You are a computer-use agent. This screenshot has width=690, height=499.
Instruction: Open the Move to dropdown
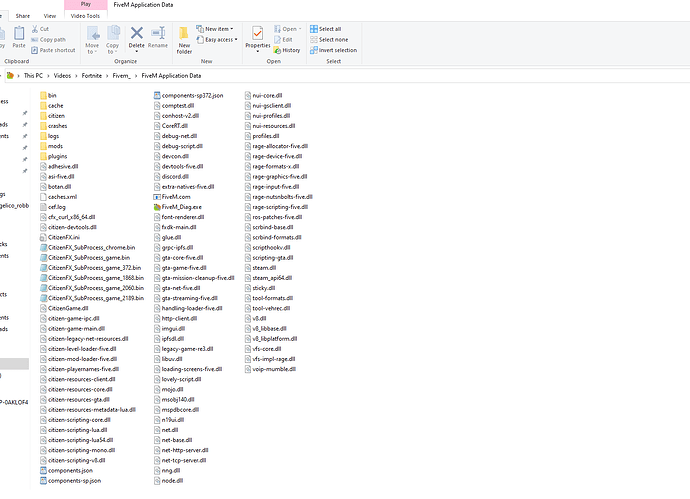click(92, 40)
